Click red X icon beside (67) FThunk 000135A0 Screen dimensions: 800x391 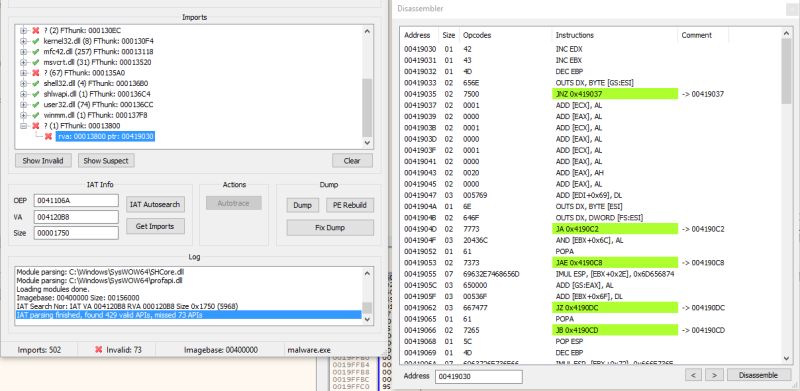pyautogui.click(x=36, y=73)
